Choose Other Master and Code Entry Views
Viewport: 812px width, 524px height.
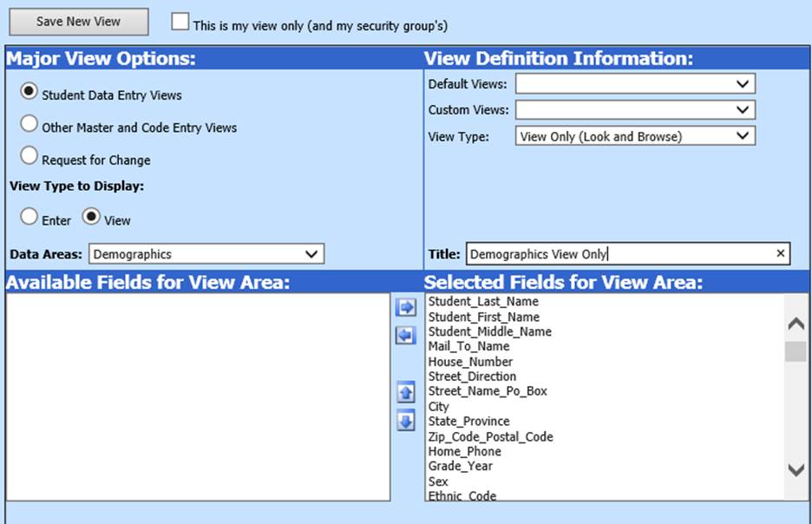click(29, 124)
